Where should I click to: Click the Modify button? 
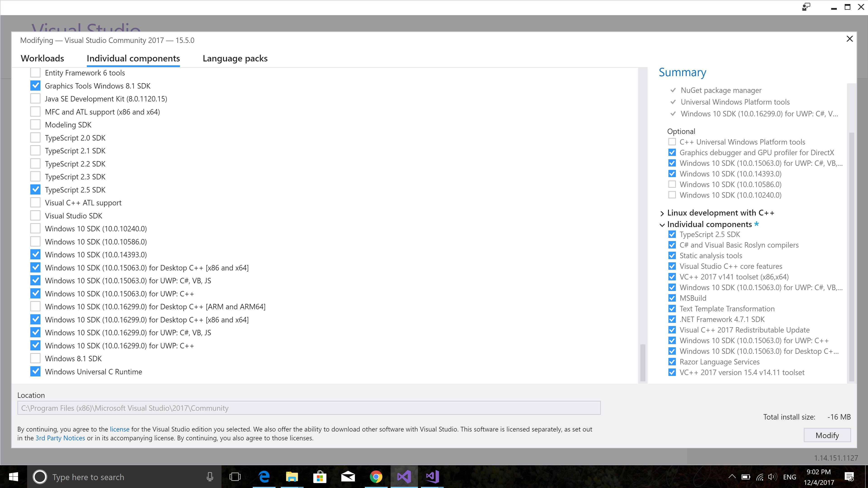pos(827,435)
